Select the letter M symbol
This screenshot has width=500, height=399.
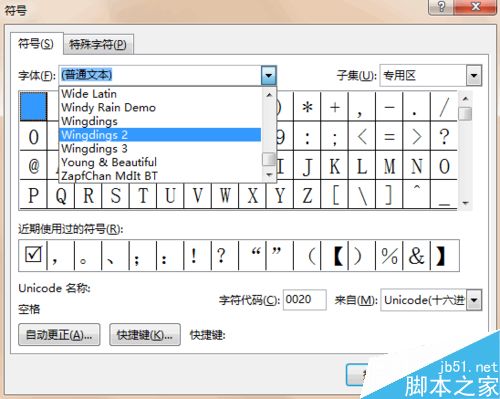[x=389, y=166]
